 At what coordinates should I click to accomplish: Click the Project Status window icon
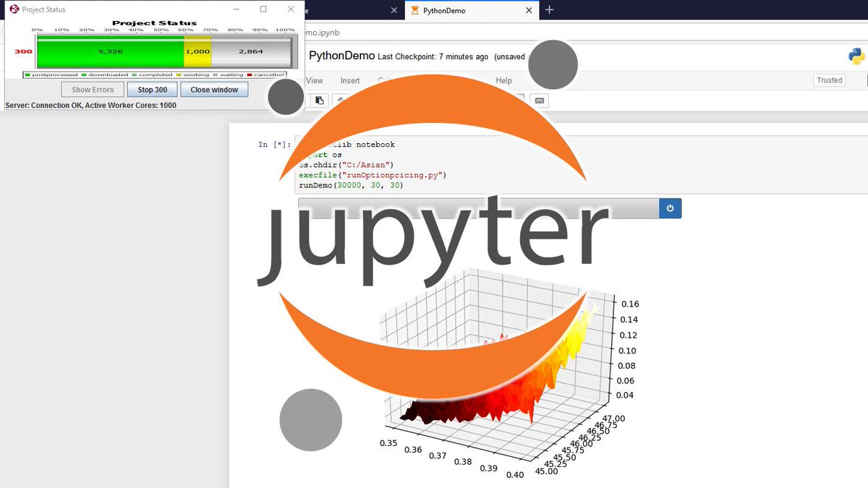(x=13, y=9)
